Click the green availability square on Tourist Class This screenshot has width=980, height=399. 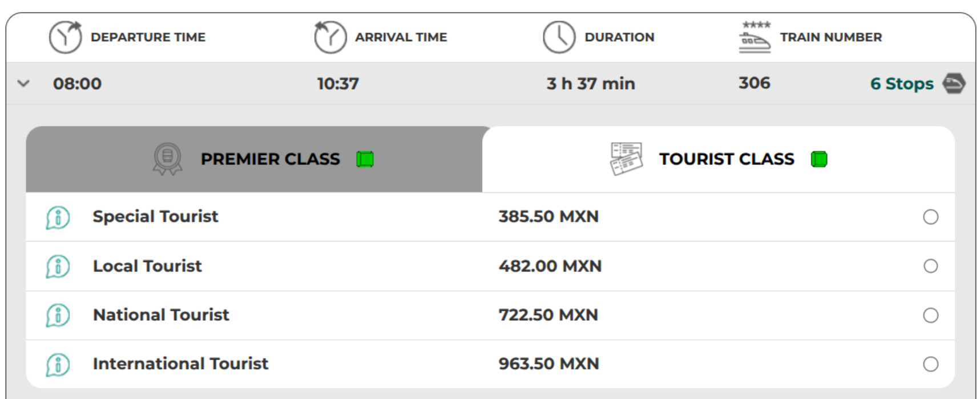pos(818,159)
